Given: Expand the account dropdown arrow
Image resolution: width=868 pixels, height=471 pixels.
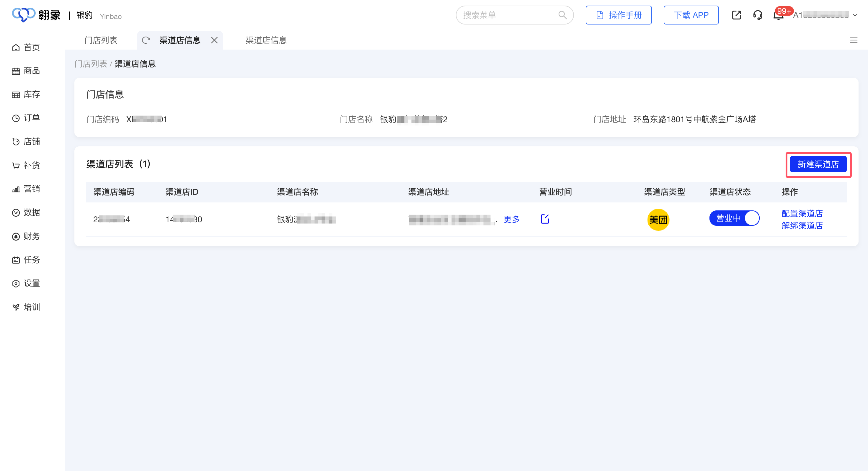Looking at the screenshot, I should click(x=855, y=15).
